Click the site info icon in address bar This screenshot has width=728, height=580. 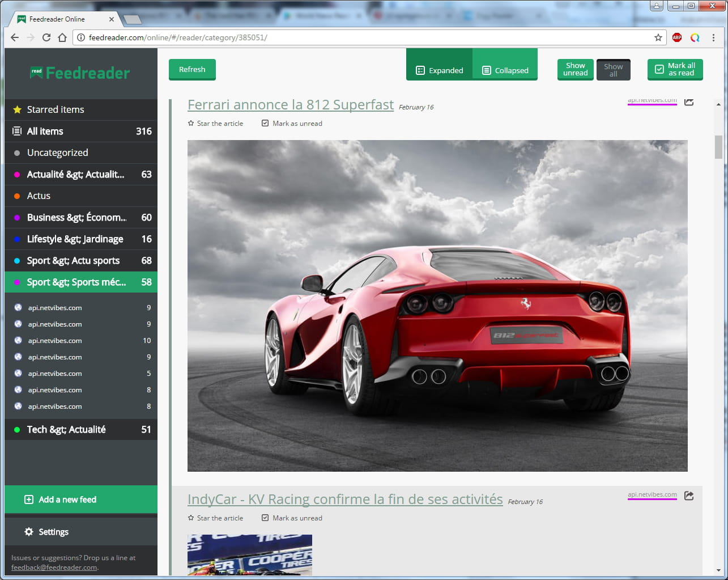coord(81,37)
